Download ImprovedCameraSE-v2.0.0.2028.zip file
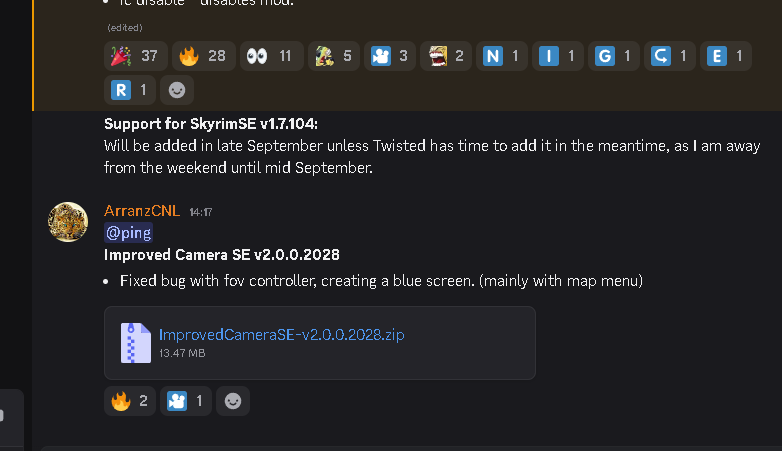The width and height of the screenshot is (782, 451). (x=281, y=334)
